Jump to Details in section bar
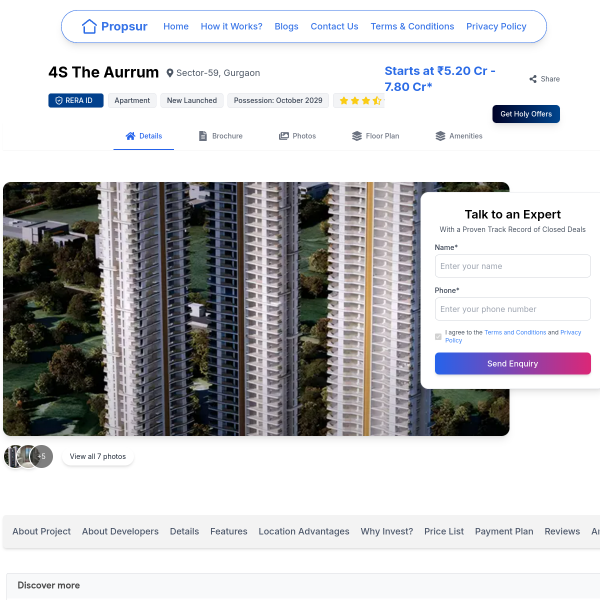 [x=184, y=532]
